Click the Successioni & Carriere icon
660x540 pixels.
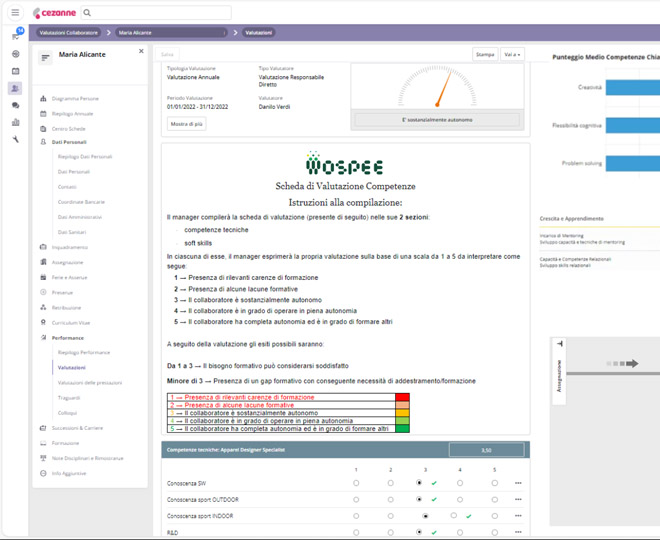[43, 428]
